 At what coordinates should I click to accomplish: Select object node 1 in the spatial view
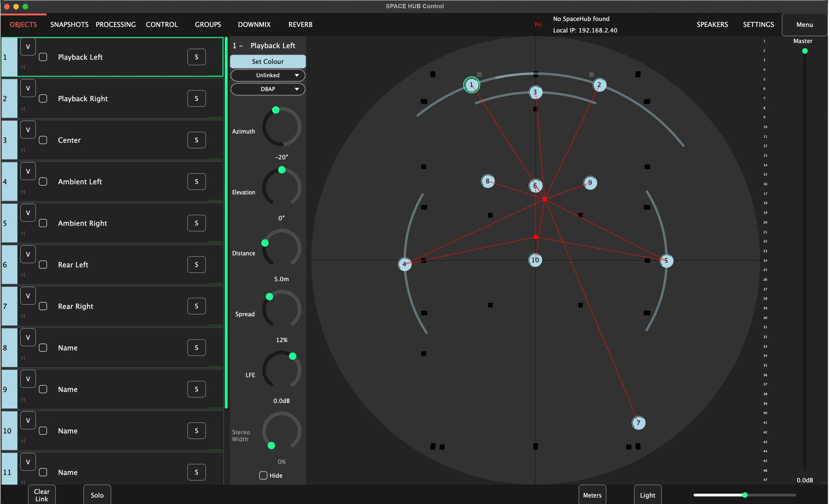(471, 85)
